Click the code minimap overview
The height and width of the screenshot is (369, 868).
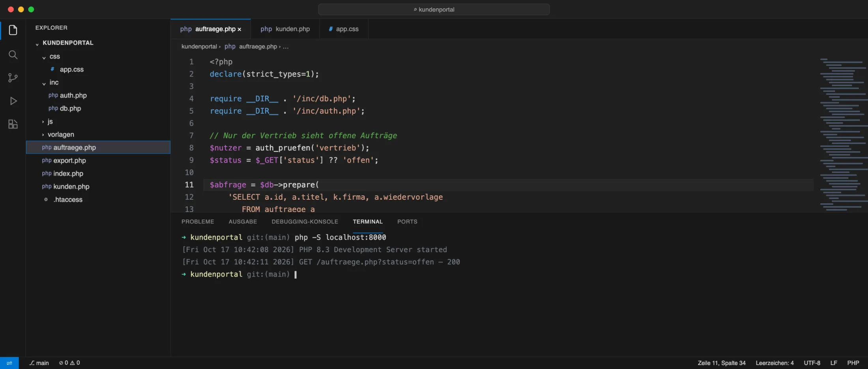[843, 134]
